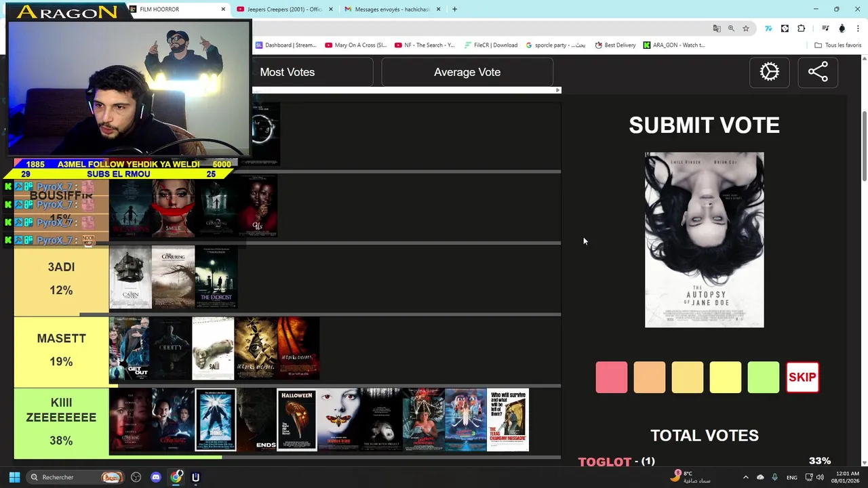
Task: Select the Silence of the Lambs poster
Action: click(x=338, y=420)
